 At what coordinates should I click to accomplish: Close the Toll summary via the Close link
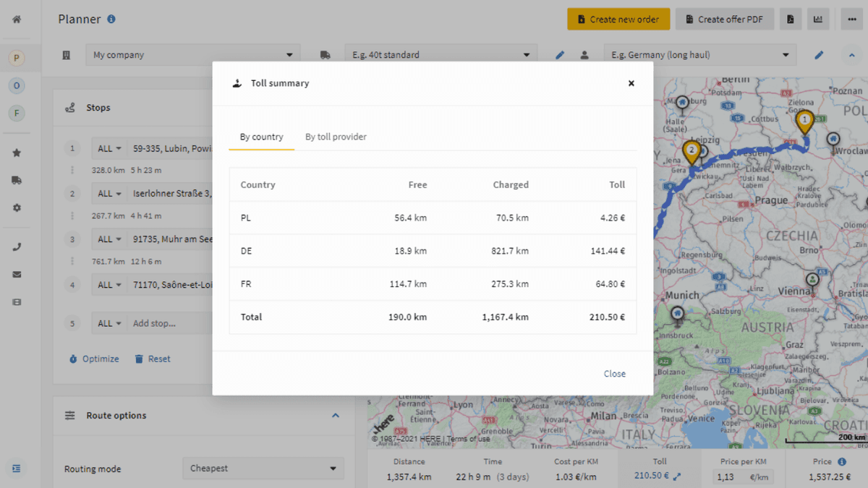(x=614, y=374)
